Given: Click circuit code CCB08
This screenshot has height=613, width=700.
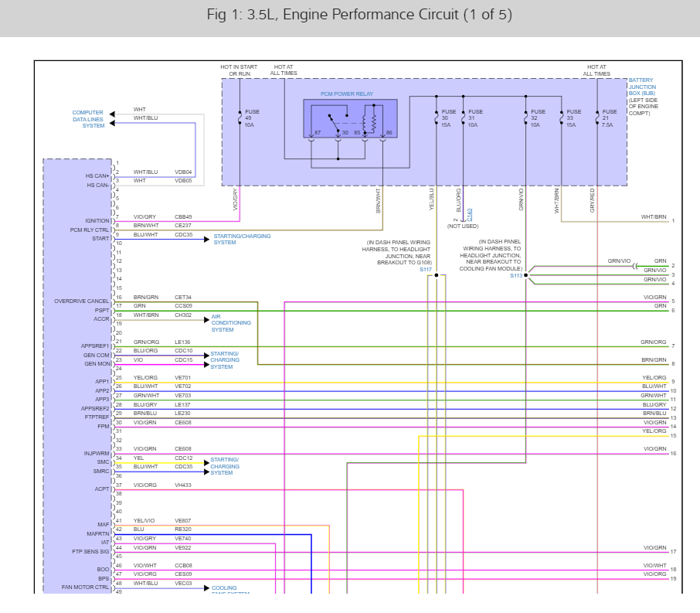Looking at the screenshot, I should tap(183, 566).
